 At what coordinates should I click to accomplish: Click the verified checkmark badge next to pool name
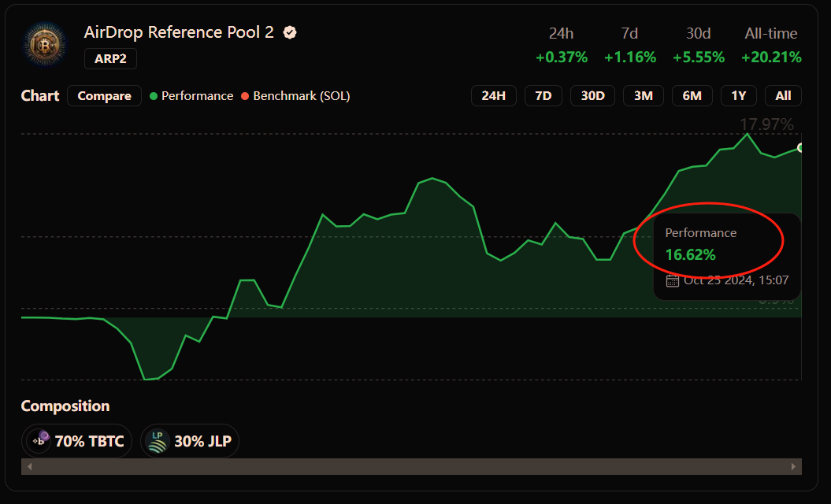[290, 33]
